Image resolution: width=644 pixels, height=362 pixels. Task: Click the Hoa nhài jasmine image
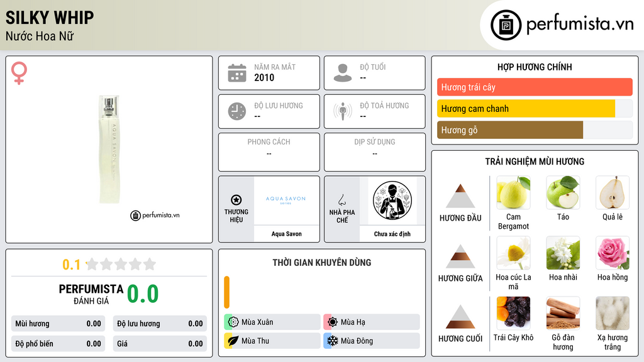click(x=563, y=253)
